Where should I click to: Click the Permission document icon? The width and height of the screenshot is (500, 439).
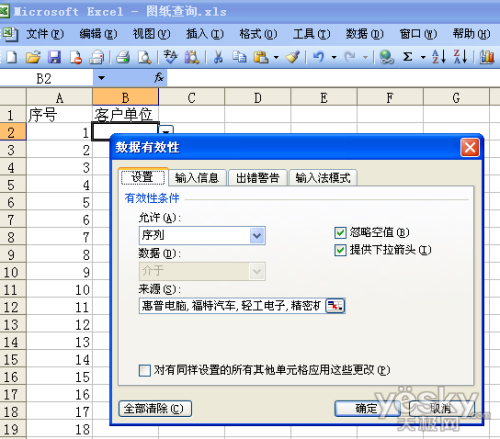(x=76, y=57)
